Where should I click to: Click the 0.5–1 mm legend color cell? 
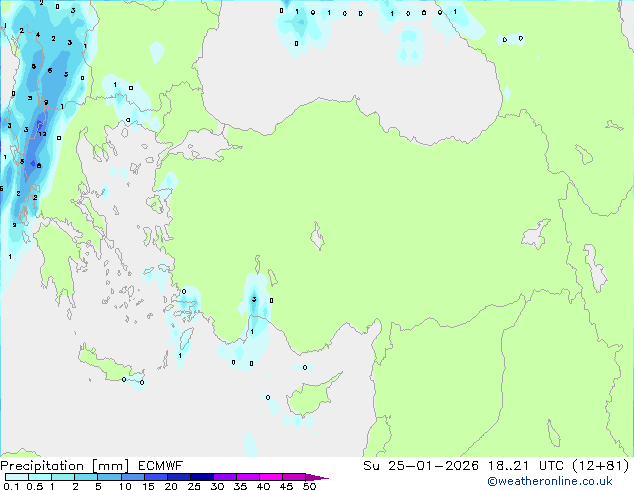click(40, 477)
